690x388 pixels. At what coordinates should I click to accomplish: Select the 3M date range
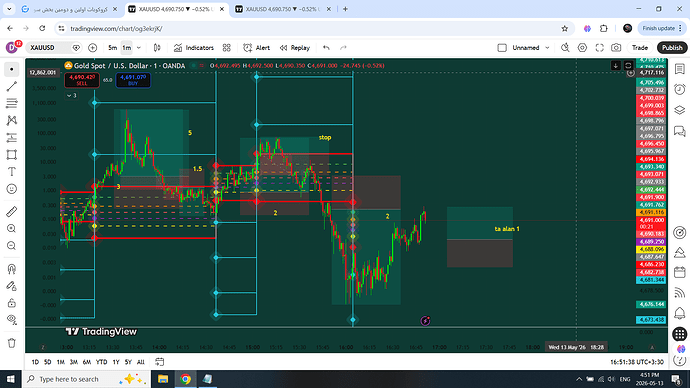pyautogui.click(x=73, y=362)
